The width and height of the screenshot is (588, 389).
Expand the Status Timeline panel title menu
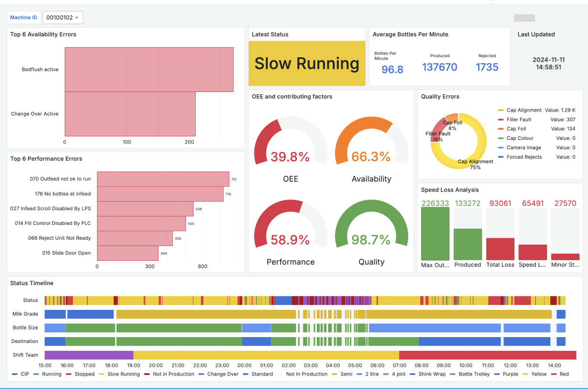[32, 283]
